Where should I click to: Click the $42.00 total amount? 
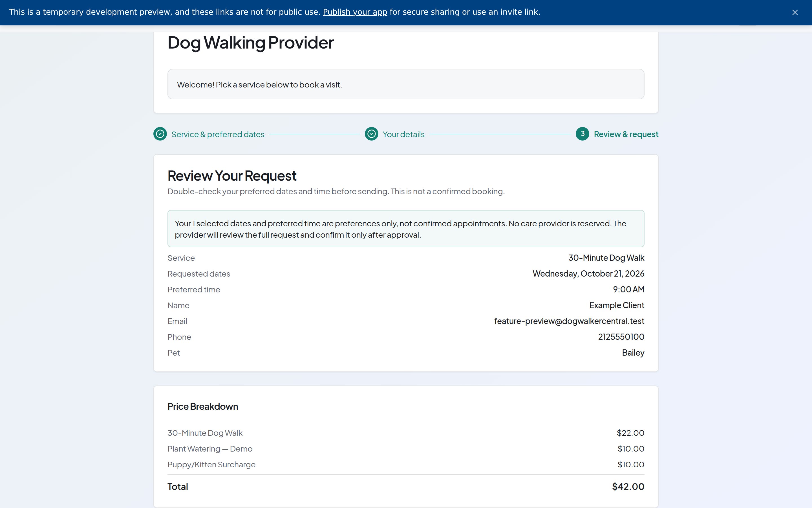click(x=628, y=487)
